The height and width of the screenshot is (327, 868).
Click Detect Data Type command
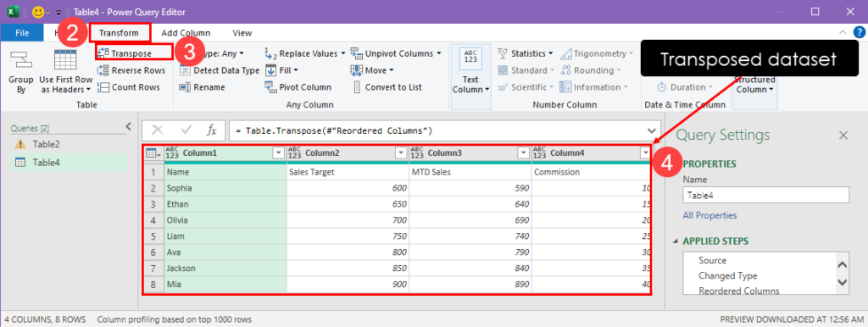coord(220,70)
